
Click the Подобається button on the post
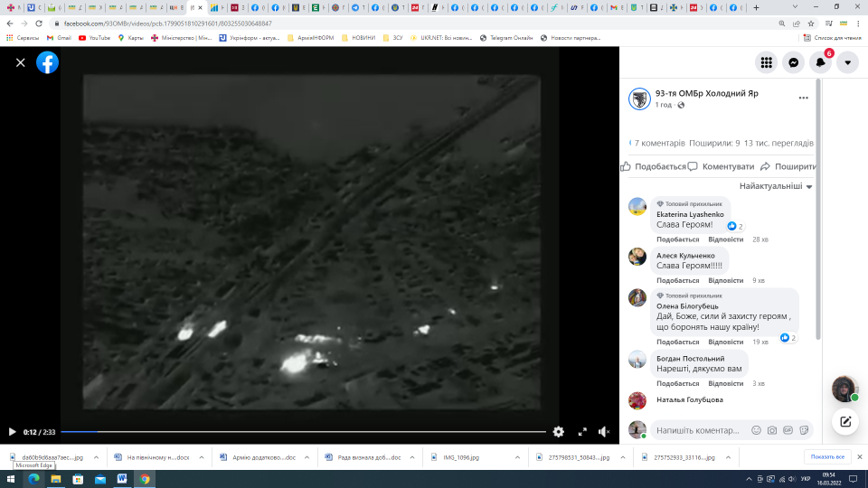point(654,166)
